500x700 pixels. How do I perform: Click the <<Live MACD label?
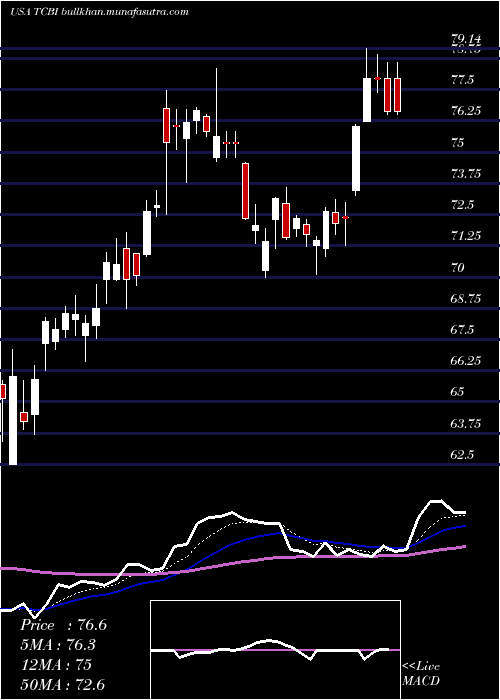coord(421,674)
